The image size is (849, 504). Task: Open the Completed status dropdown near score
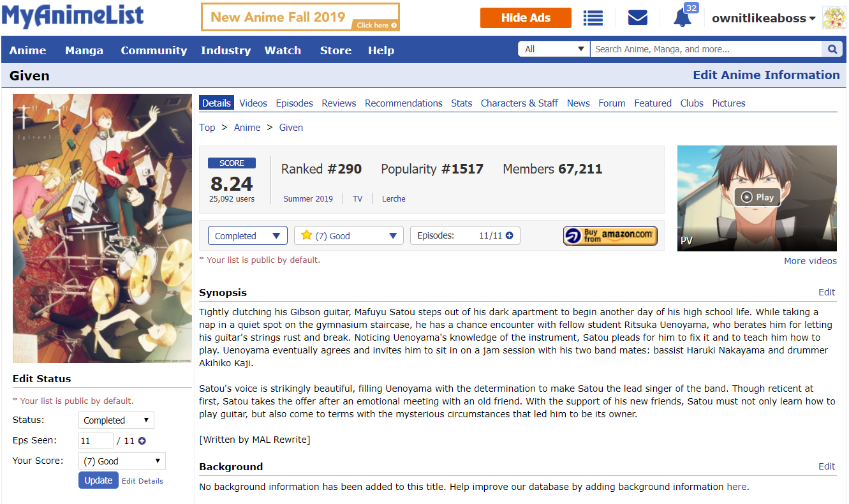(247, 235)
